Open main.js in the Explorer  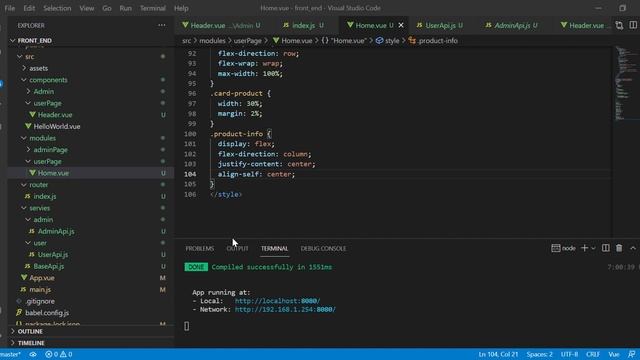tap(40, 289)
